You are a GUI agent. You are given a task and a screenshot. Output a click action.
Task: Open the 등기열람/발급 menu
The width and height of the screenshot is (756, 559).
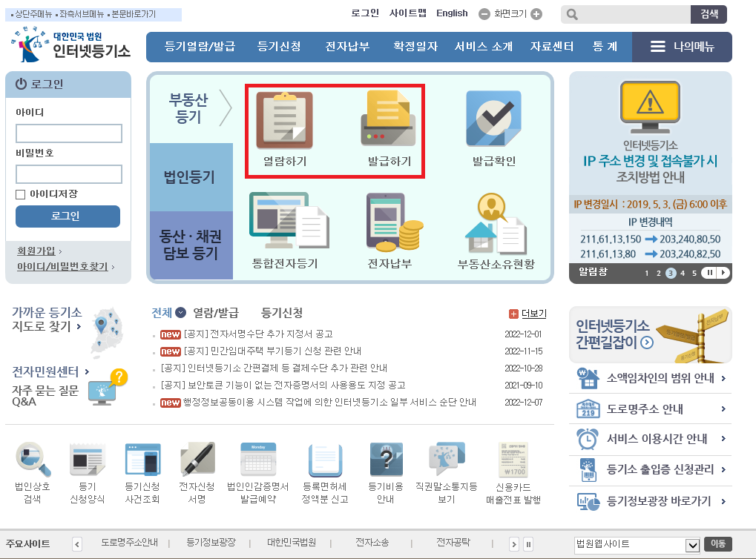[x=200, y=47]
